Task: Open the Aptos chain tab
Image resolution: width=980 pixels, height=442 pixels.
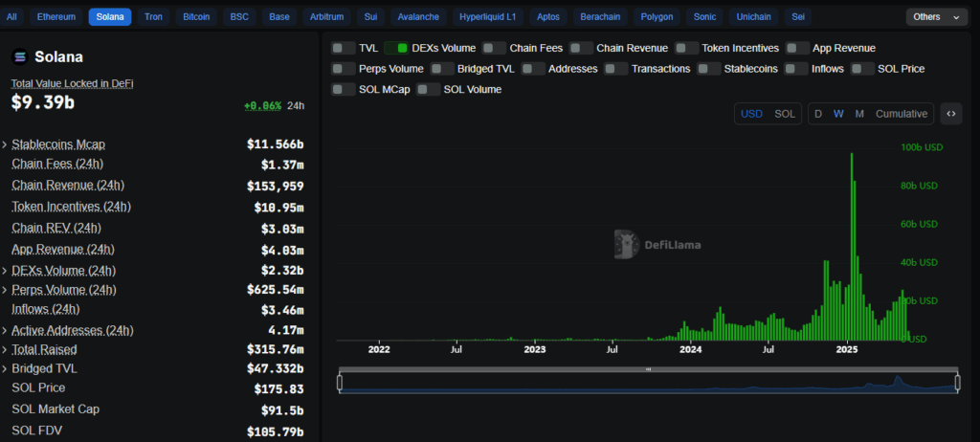Action: 548,17
